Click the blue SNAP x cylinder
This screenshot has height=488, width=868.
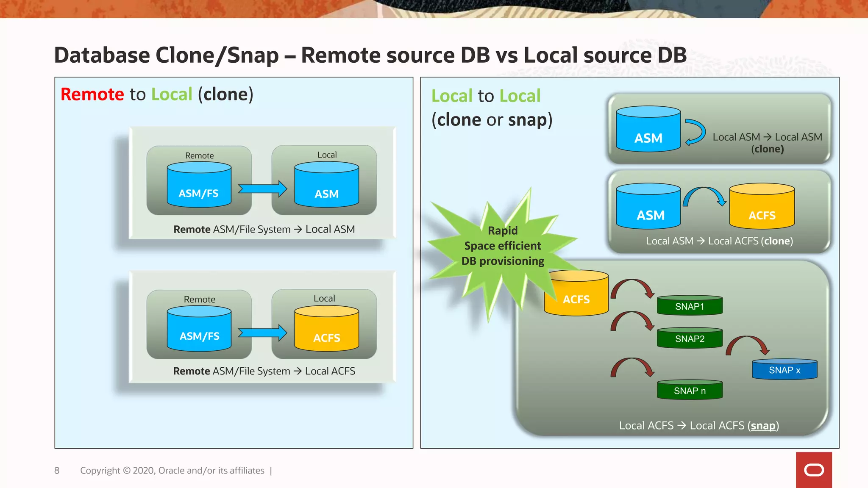point(785,369)
